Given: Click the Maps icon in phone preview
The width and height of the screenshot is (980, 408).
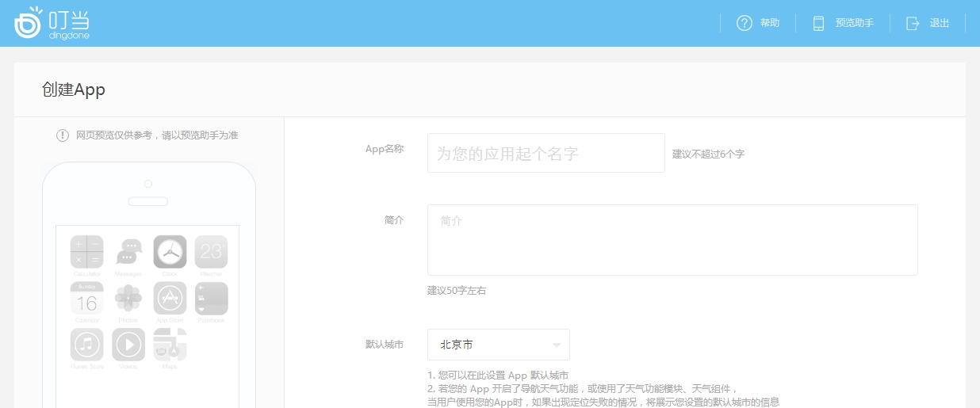Looking at the screenshot, I should (170, 344).
